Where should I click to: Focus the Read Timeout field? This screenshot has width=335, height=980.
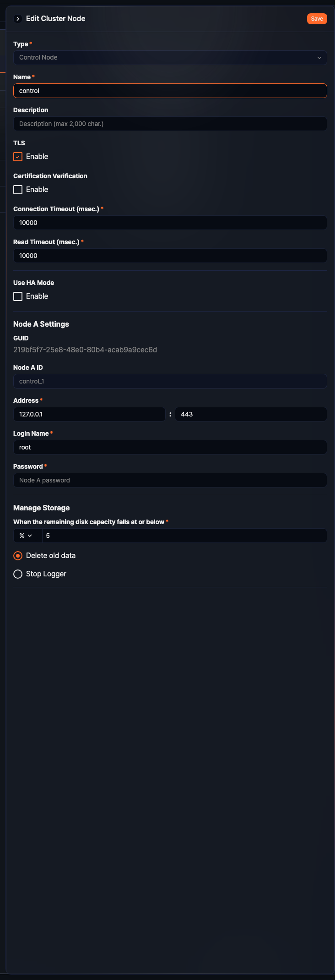point(170,256)
